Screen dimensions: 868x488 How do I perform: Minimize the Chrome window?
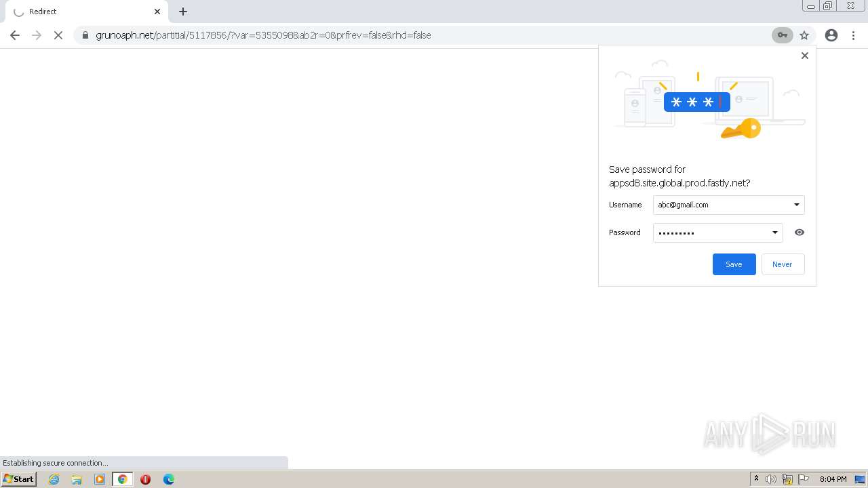click(810, 6)
